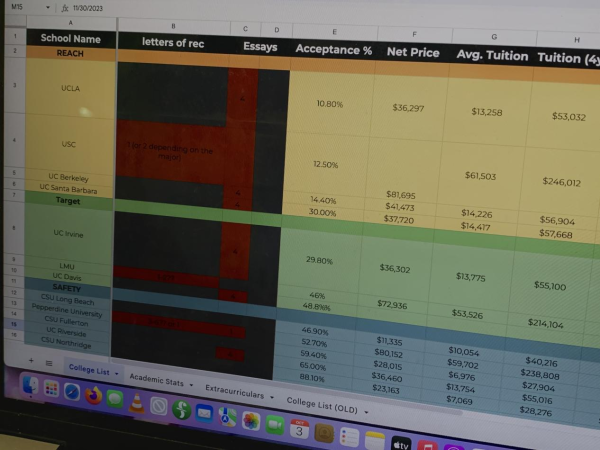Select highlighted row 15 header
The image size is (600, 450).
click(x=14, y=324)
